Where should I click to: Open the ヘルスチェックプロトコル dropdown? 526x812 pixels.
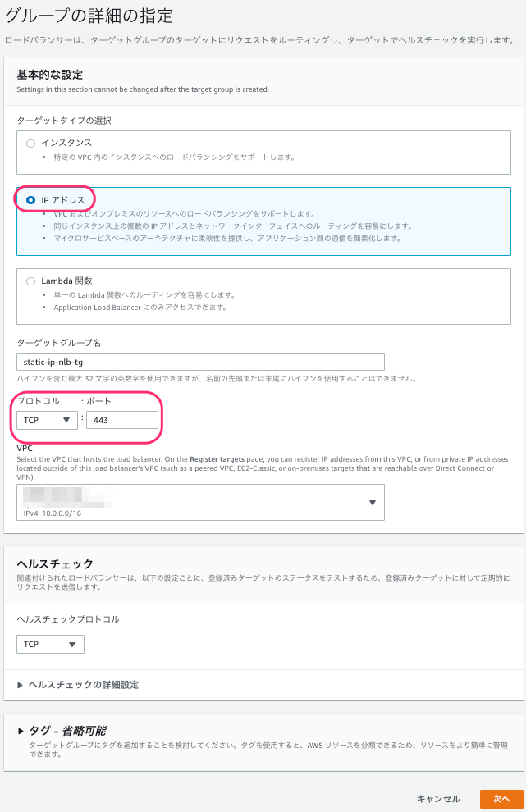[49, 644]
